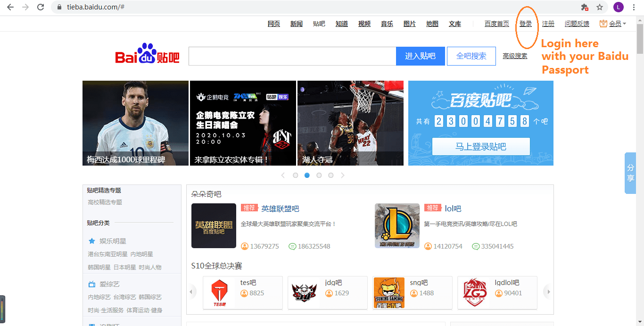Open lgdlol吧 LGD logo

[475, 293]
